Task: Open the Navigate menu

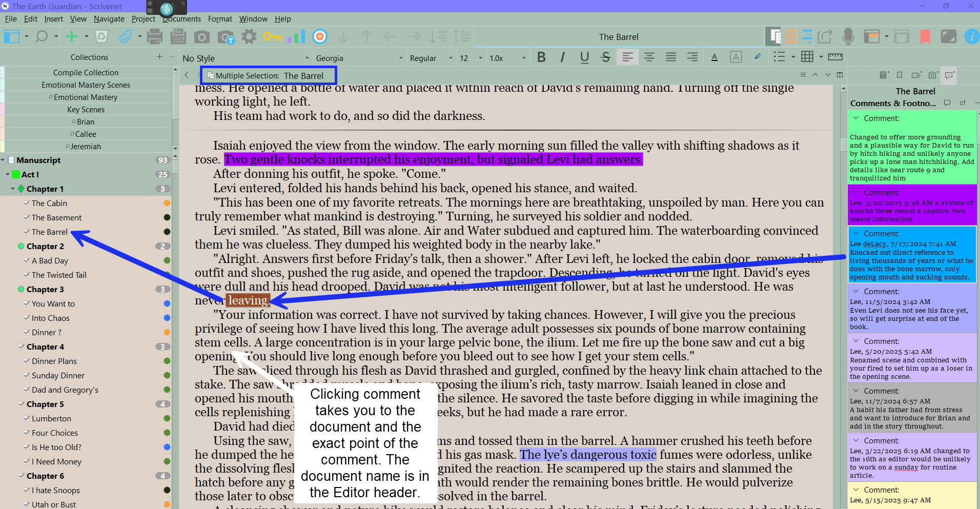Action: pyautogui.click(x=109, y=19)
